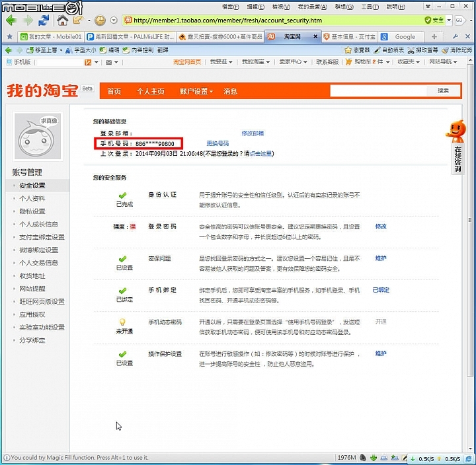Click 編碼 toolbar item
476x465 pixels.
pyautogui.click(x=110, y=50)
